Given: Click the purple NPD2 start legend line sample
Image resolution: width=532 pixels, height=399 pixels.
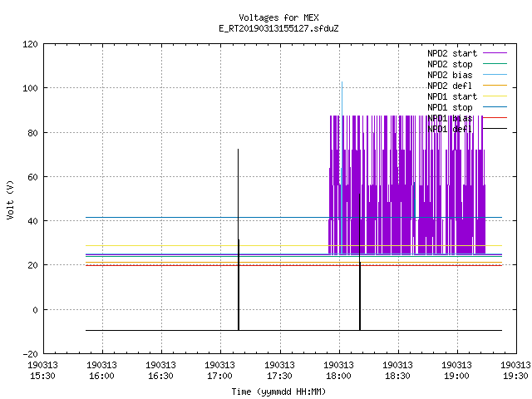Looking at the screenshot, I should [x=495, y=53].
